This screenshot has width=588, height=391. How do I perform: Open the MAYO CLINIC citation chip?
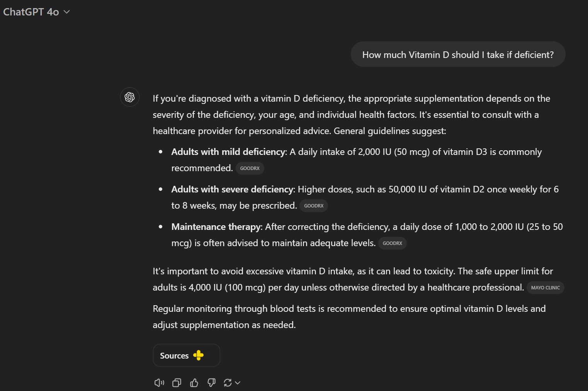545,288
